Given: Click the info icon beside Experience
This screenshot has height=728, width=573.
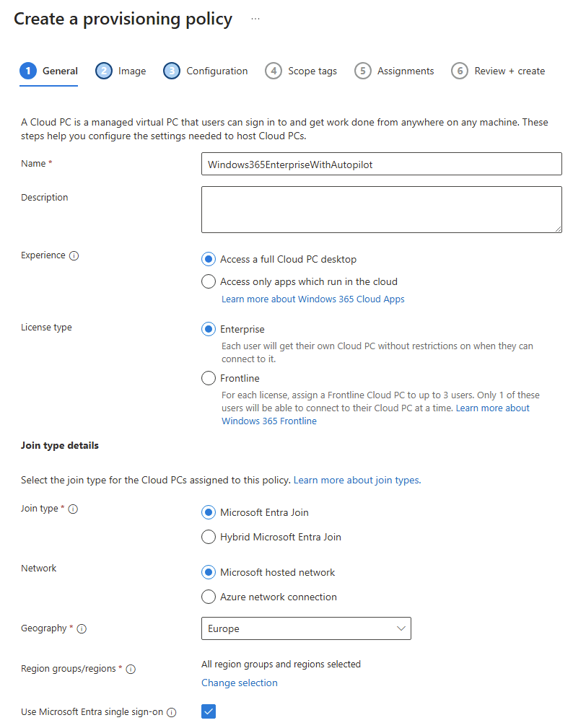Looking at the screenshot, I should click(74, 255).
